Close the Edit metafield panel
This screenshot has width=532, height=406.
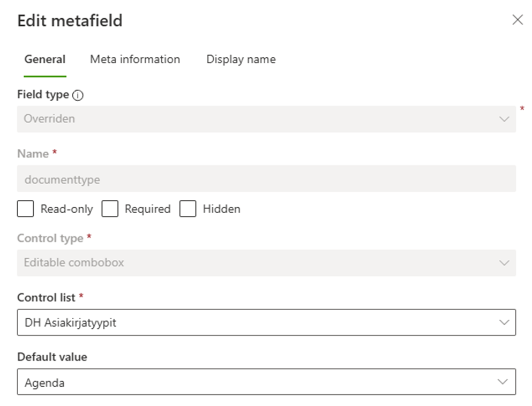click(517, 20)
